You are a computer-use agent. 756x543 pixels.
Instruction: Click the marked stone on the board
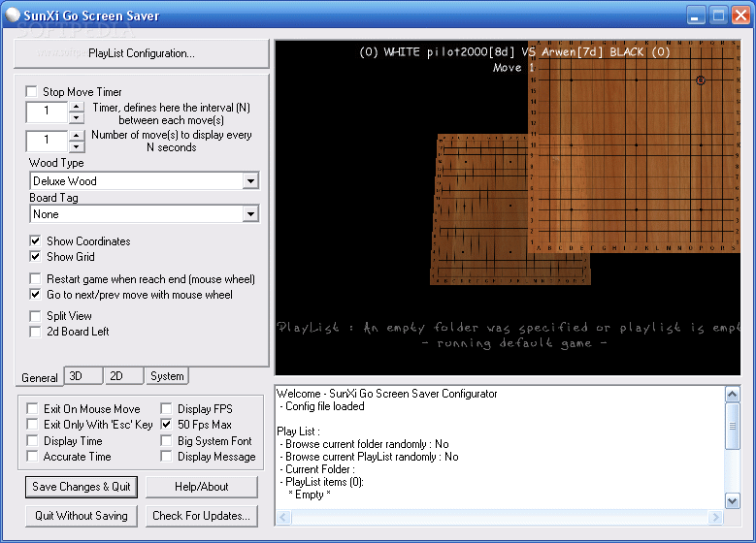click(x=701, y=80)
